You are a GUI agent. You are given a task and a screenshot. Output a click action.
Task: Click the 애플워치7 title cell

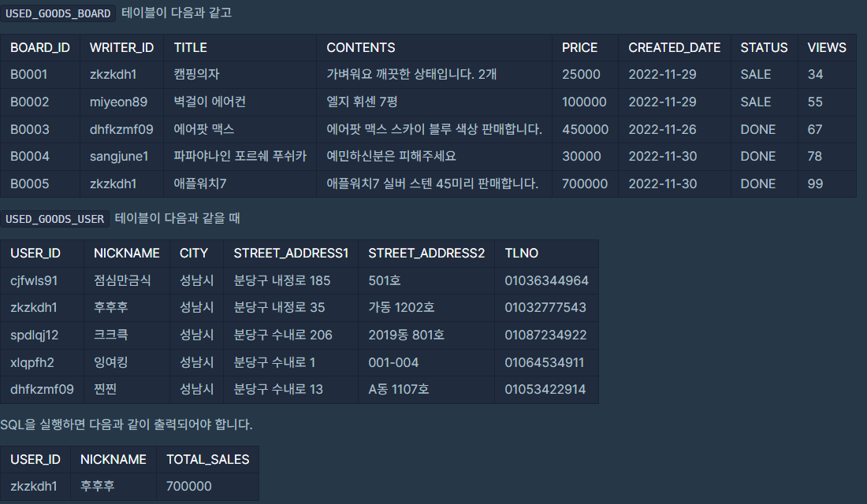240,183
